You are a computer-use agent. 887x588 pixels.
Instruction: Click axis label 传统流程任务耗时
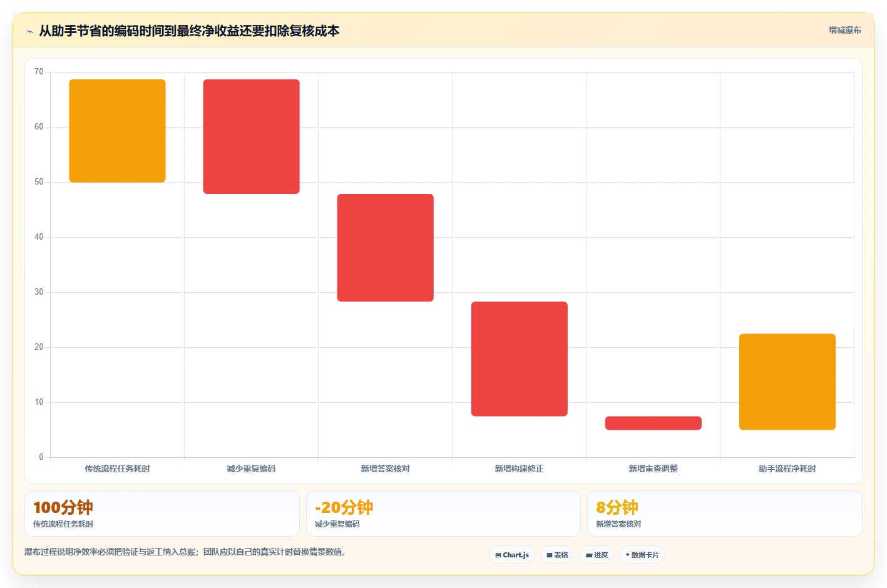[x=117, y=469]
